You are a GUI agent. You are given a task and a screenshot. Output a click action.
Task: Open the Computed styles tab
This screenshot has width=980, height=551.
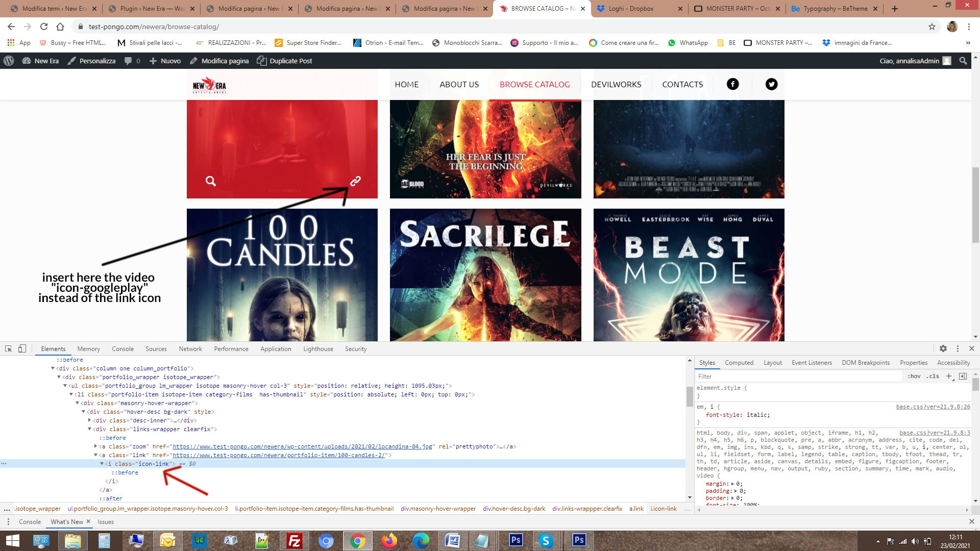(x=739, y=363)
